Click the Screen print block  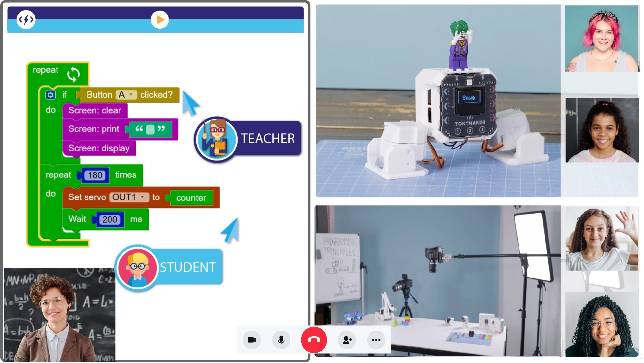(95, 129)
